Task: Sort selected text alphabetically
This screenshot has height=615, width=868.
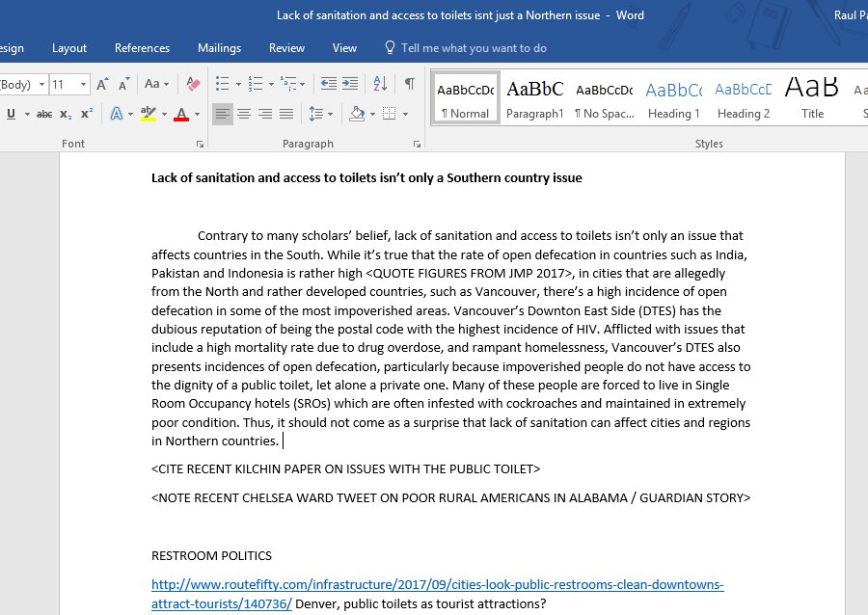Action: coord(380,84)
